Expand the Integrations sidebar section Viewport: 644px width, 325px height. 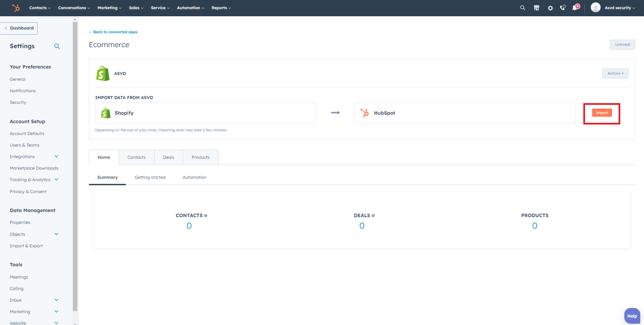[x=57, y=156]
